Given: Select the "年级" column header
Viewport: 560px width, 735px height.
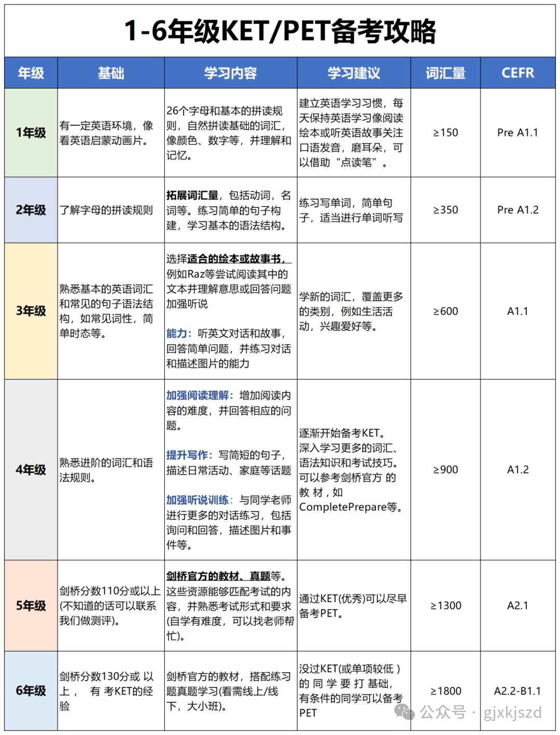Looking at the screenshot, I should pyautogui.click(x=31, y=73).
